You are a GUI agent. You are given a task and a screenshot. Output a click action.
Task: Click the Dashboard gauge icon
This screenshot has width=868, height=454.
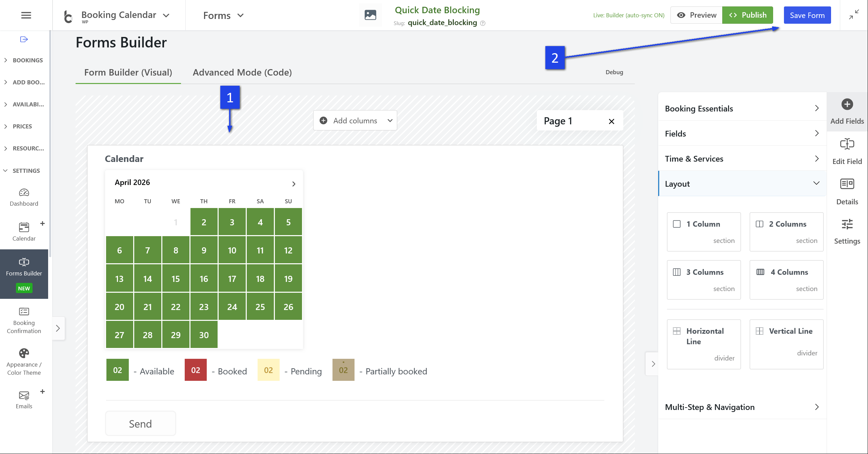24,193
